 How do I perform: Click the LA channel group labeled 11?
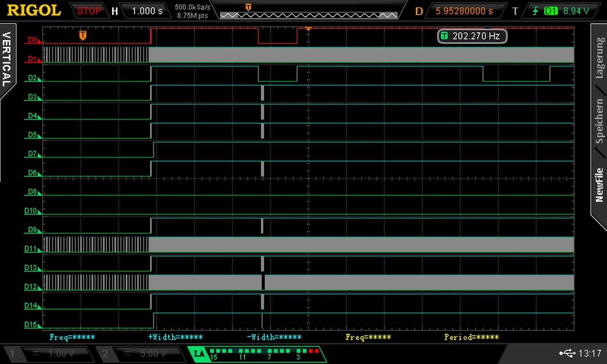click(x=250, y=354)
